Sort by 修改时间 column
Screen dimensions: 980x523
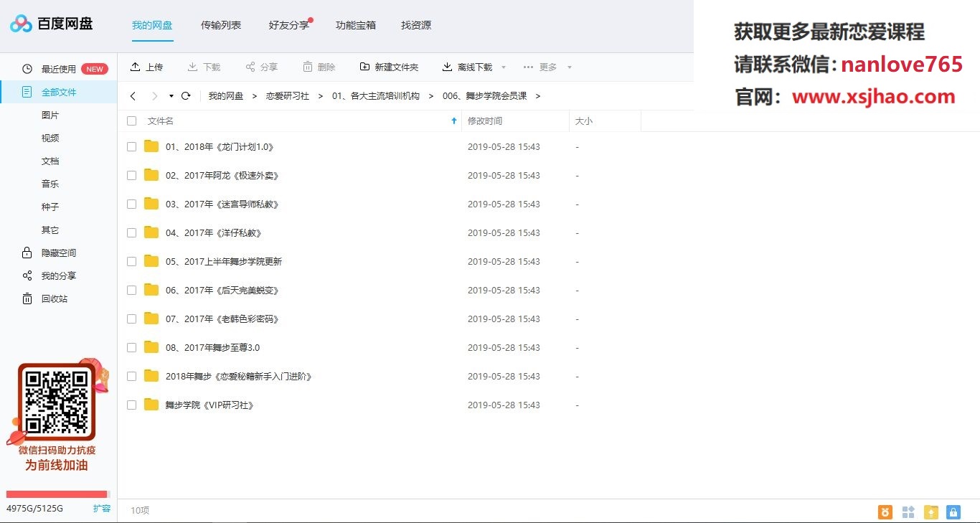(x=485, y=121)
